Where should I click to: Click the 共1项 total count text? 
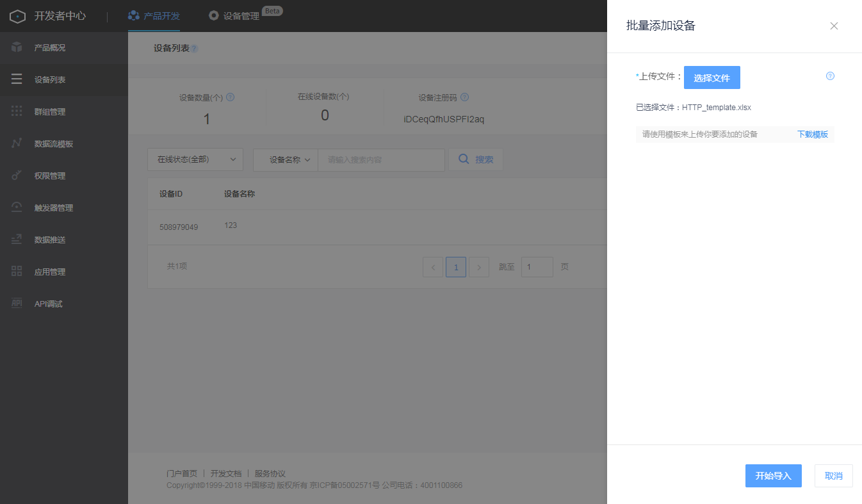177,266
